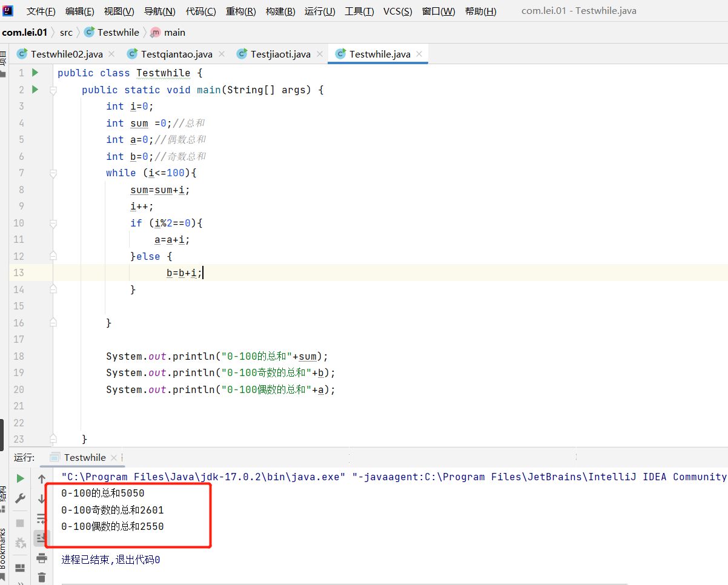Close the Testwhile02.java tab

[111, 54]
